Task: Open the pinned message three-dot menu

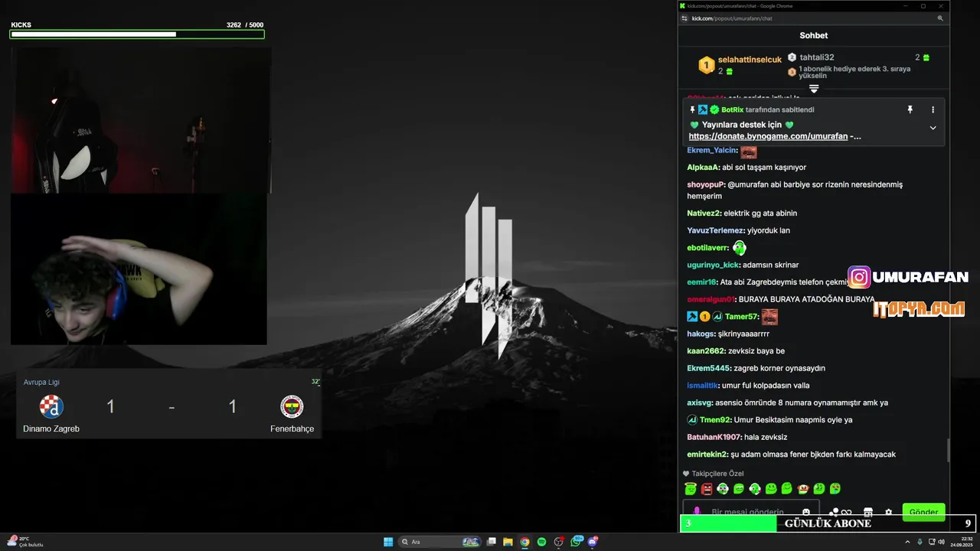Action: (933, 109)
